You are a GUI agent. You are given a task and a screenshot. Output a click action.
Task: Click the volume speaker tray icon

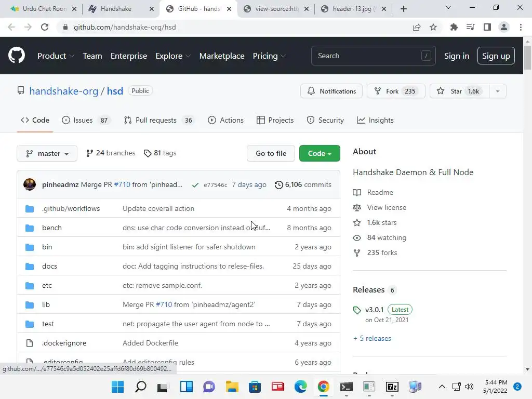[x=469, y=387]
